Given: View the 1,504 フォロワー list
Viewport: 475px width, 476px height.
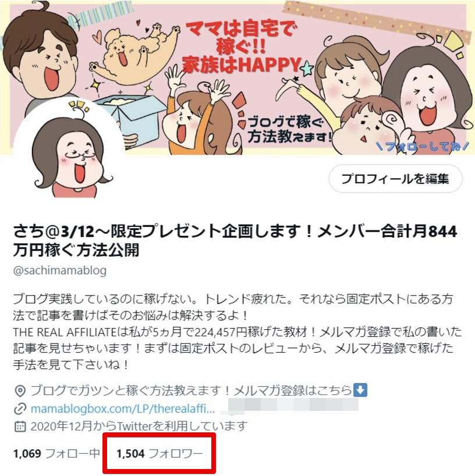Looking at the screenshot, I should pyautogui.click(x=159, y=453).
